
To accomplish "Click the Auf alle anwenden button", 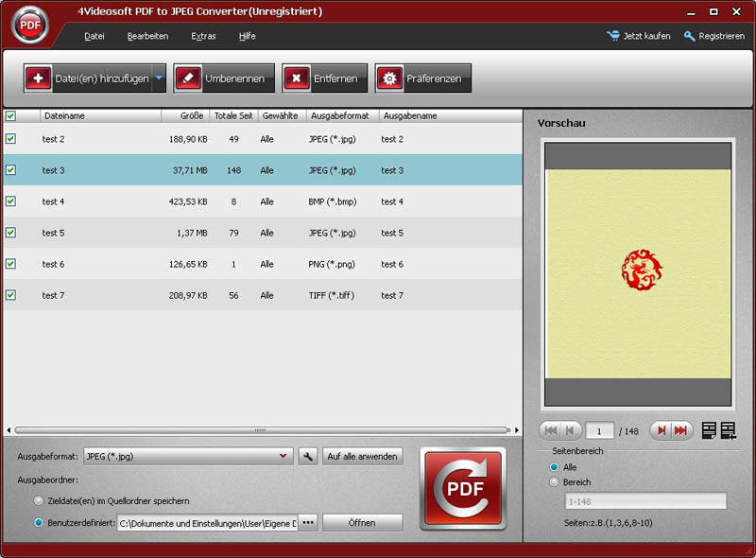I will [363, 456].
